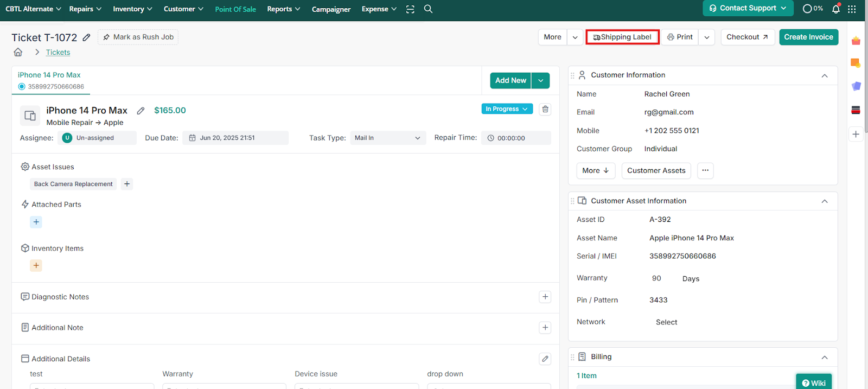Open Network Select dropdown
The image size is (868, 389).
[667, 322]
